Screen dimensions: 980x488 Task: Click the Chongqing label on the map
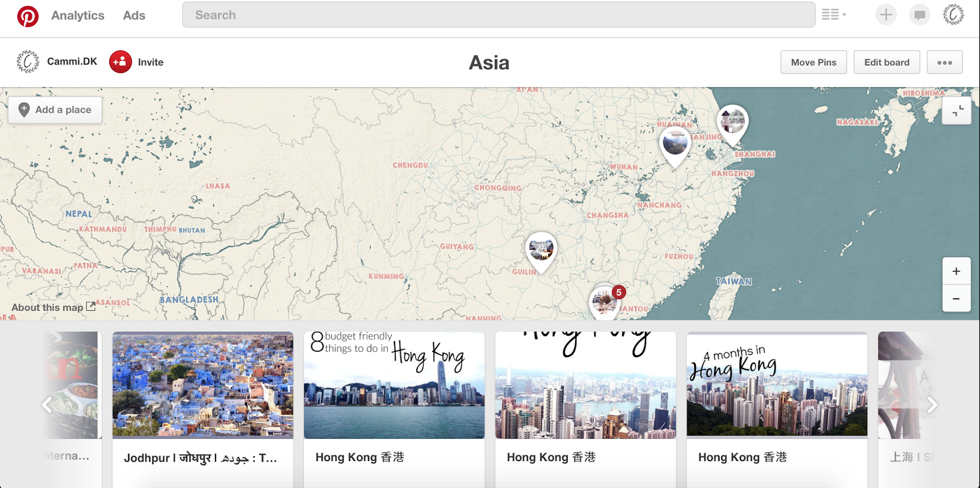[498, 188]
